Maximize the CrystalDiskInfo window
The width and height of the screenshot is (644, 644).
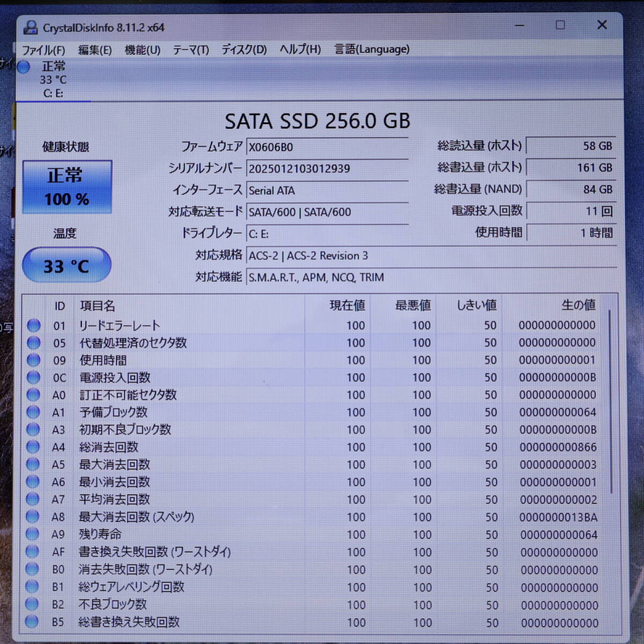coord(560,25)
